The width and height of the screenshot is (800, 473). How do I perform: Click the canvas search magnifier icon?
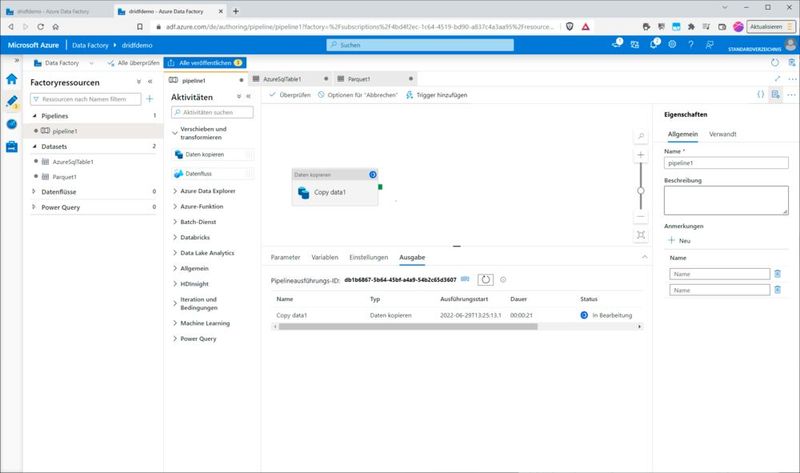click(641, 136)
